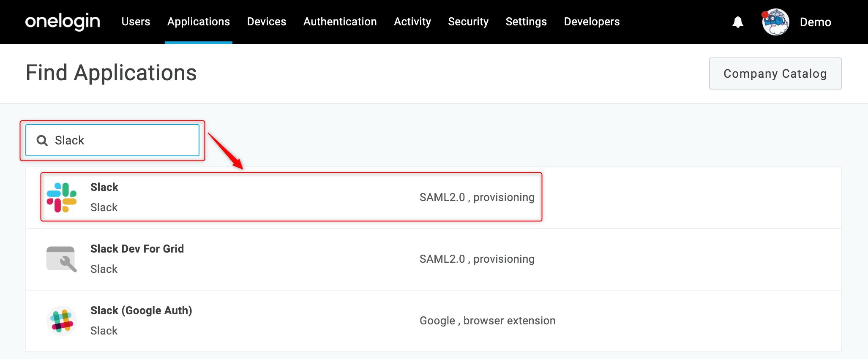Open the Developers menu
Screen dimensions: 868x359
592,22
